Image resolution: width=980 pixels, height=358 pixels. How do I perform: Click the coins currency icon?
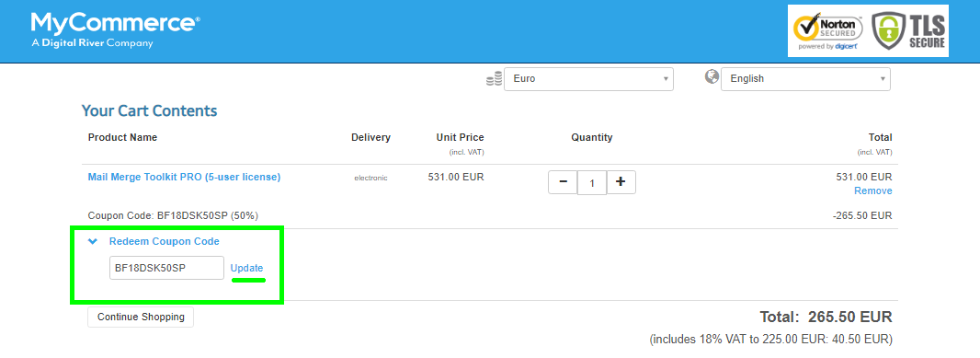pos(495,79)
